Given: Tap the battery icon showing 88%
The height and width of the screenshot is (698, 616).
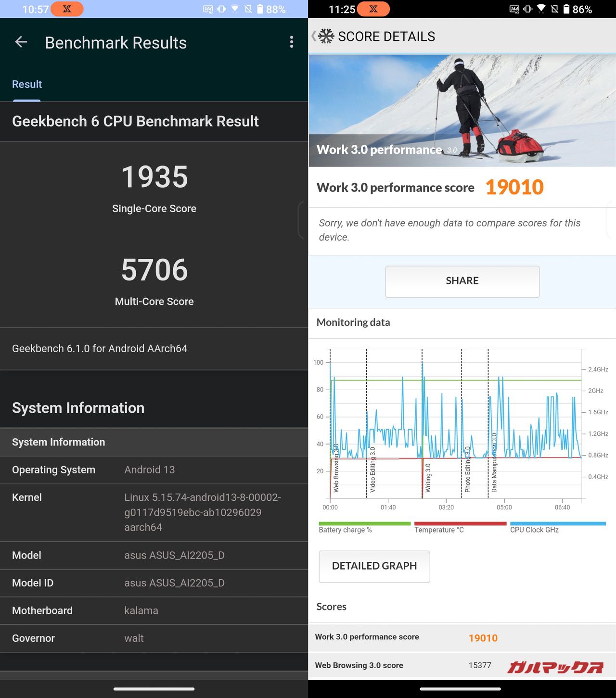Looking at the screenshot, I should (x=260, y=9).
